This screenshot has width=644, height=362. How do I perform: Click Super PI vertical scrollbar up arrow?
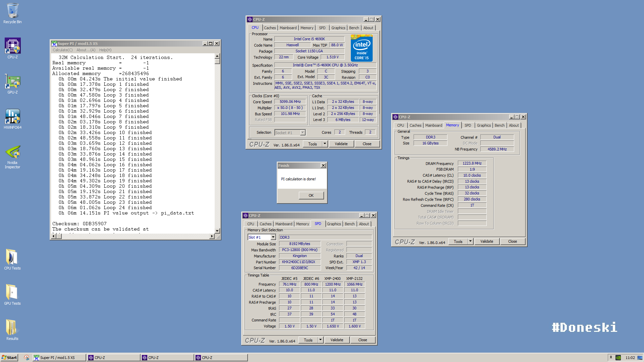217,56
